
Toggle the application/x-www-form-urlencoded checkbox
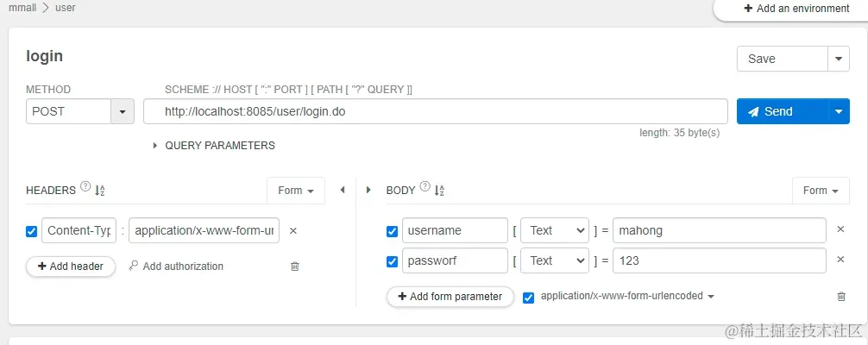[529, 297]
